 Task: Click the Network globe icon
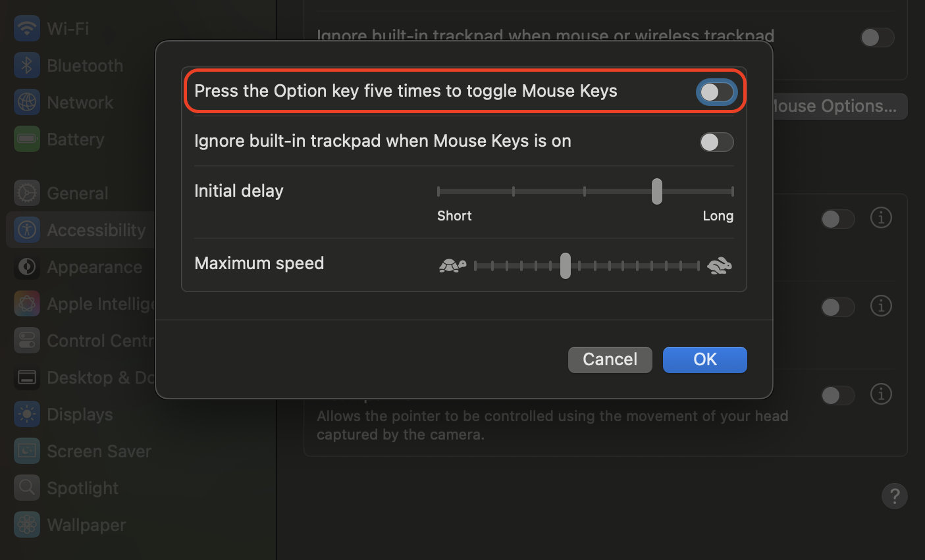pos(26,102)
